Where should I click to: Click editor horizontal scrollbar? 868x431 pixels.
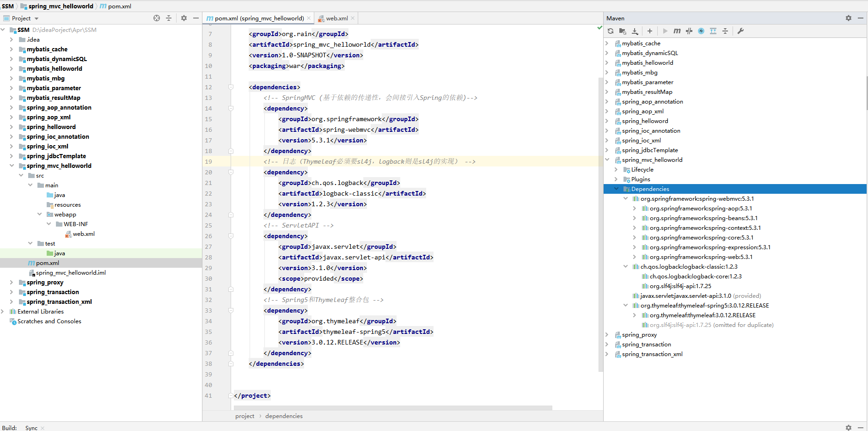pos(393,408)
